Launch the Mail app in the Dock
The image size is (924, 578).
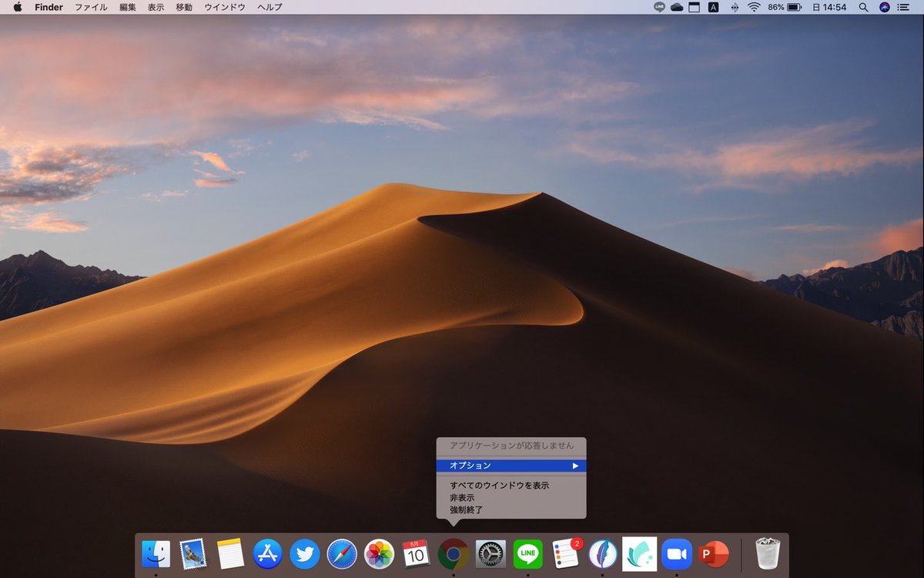192,553
